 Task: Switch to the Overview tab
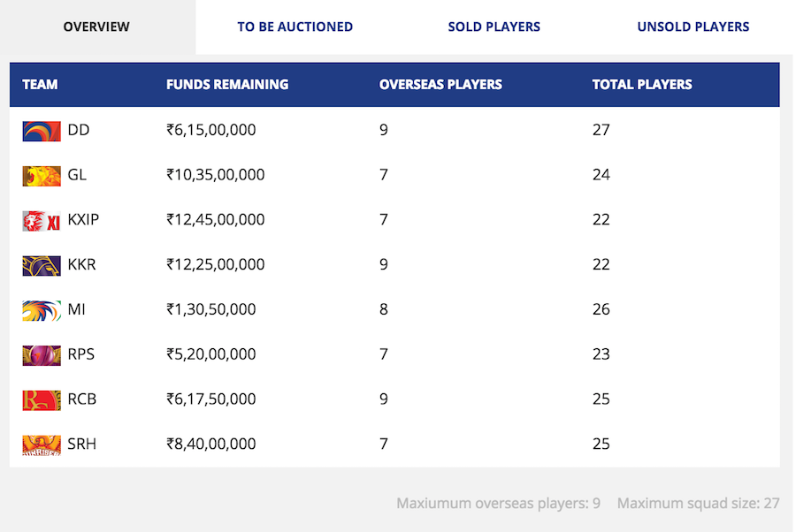(96, 27)
